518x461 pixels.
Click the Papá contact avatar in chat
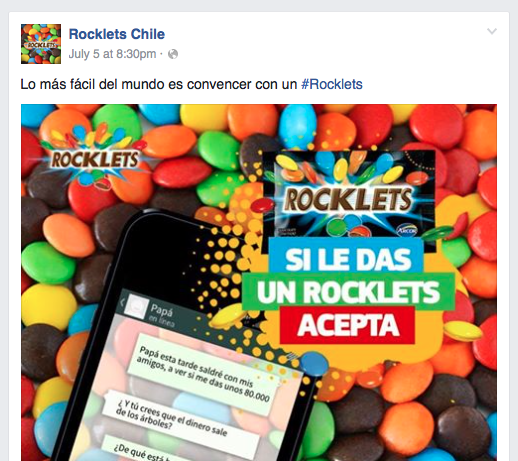pos(136,307)
